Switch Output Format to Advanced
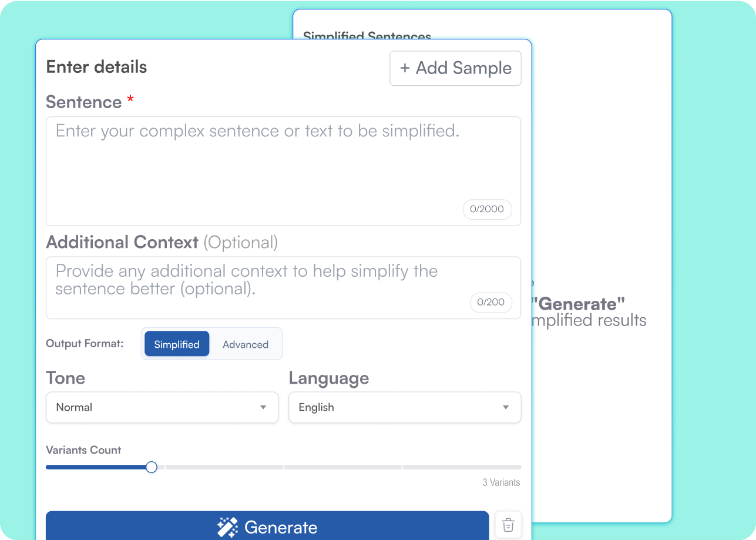The width and height of the screenshot is (756, 540). [245, 344]
